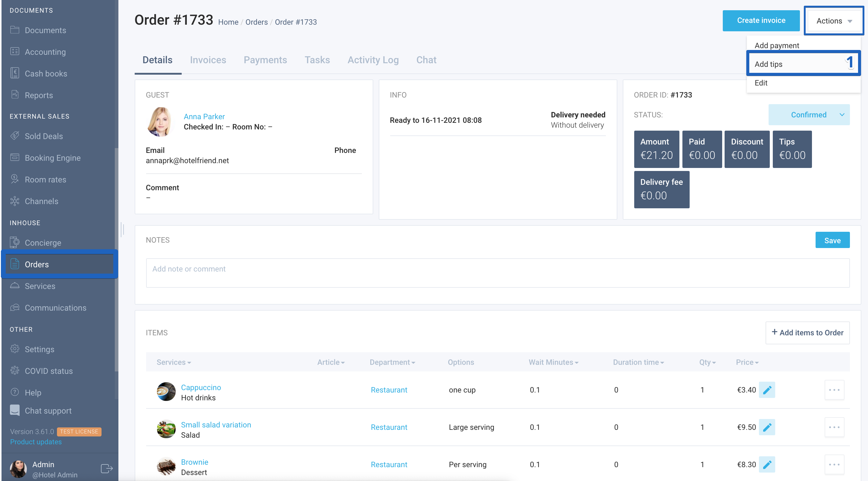The height and width of the screenshot is (481, 868).
Task: Open the Actions dropdown
Action: pyautogui.click(x=834, y=21)
